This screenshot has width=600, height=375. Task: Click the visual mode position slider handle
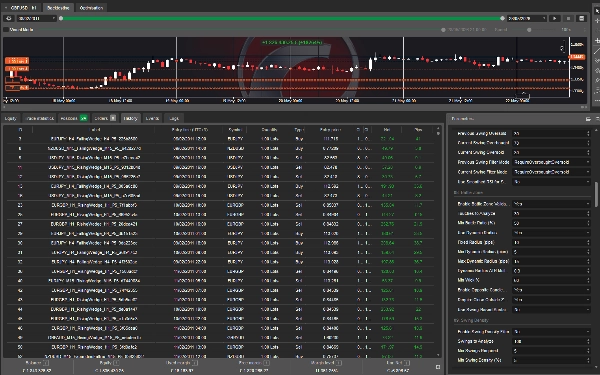coord(443,29)
